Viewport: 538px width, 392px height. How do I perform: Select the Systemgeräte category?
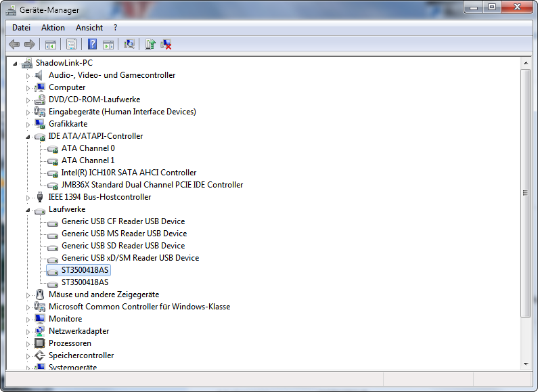[72, 367]
